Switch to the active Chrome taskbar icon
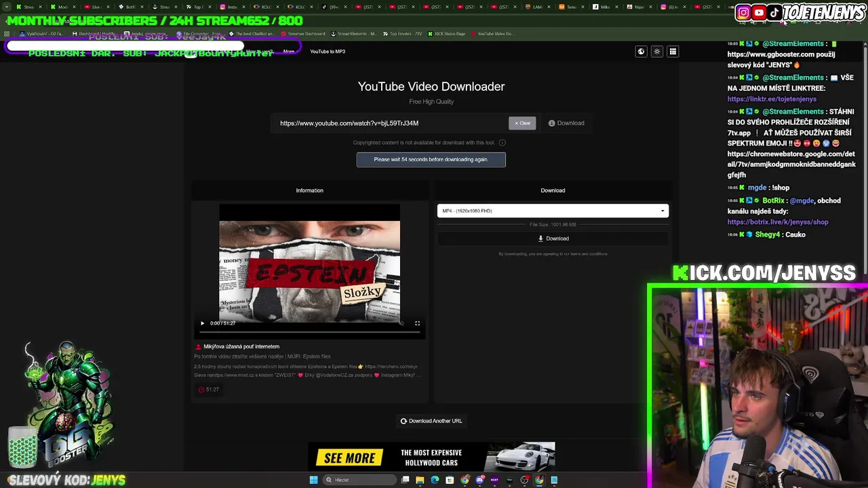This screenshot has width=868, height=488. pos(539,480)
